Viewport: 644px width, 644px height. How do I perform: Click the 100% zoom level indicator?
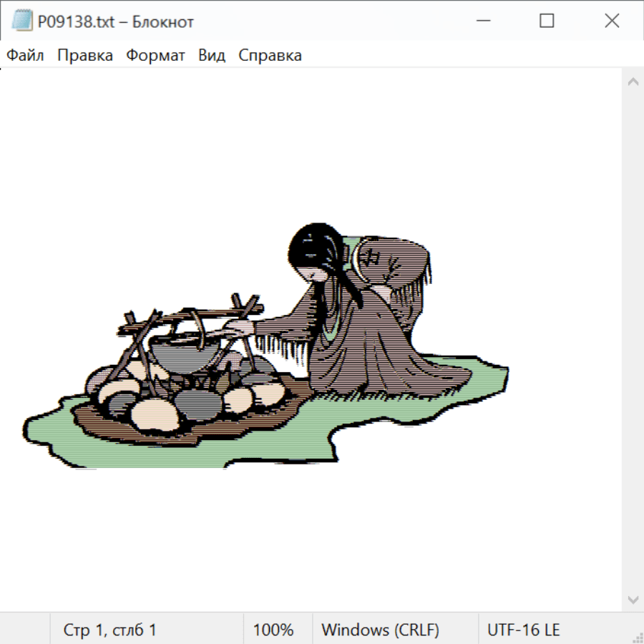pyautogui.click(x=273, y=630)
